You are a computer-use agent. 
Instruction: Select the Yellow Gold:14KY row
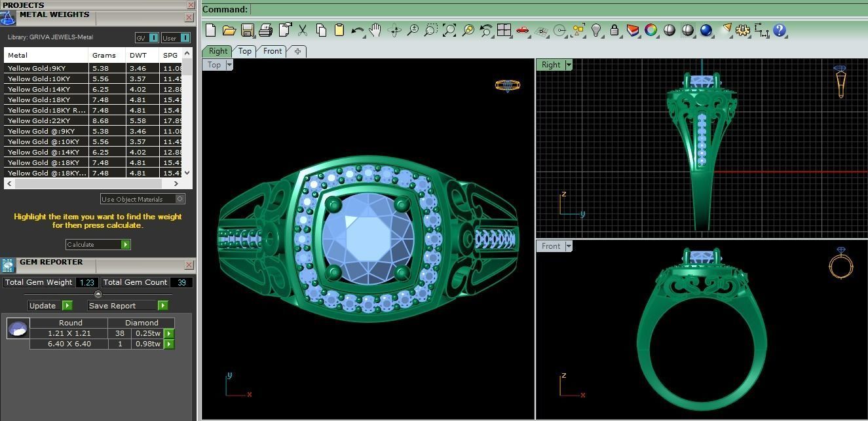click(92, 89)
